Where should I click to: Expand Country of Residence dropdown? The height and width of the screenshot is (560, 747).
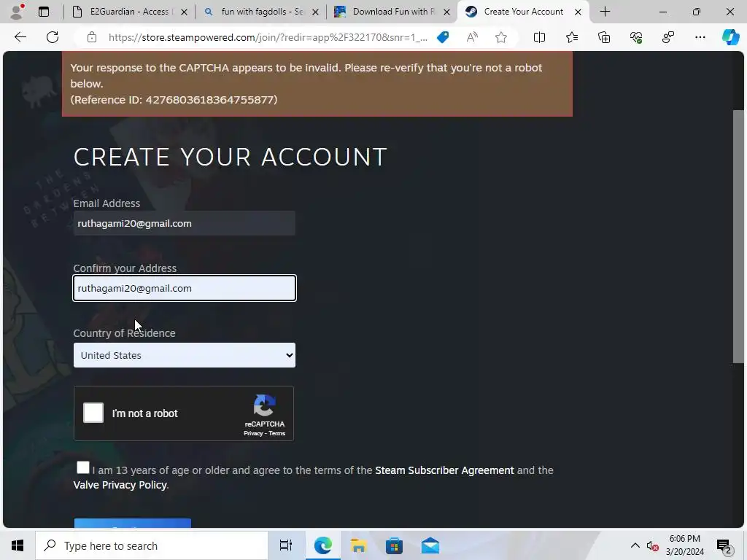[185, 355]
